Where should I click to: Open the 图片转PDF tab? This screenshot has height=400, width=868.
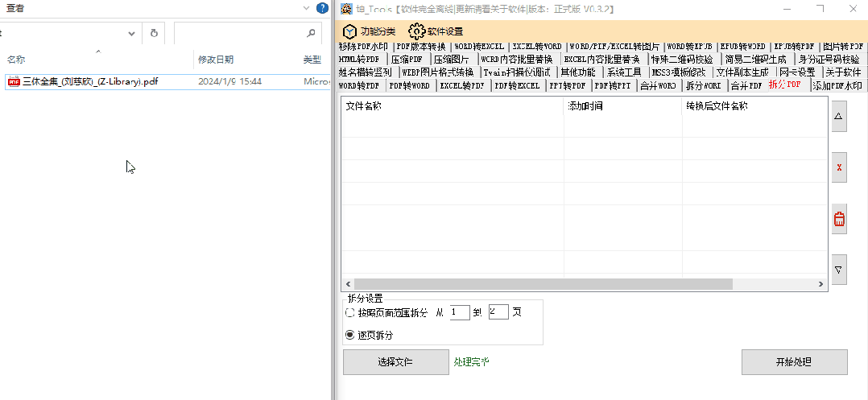[842, 47]
